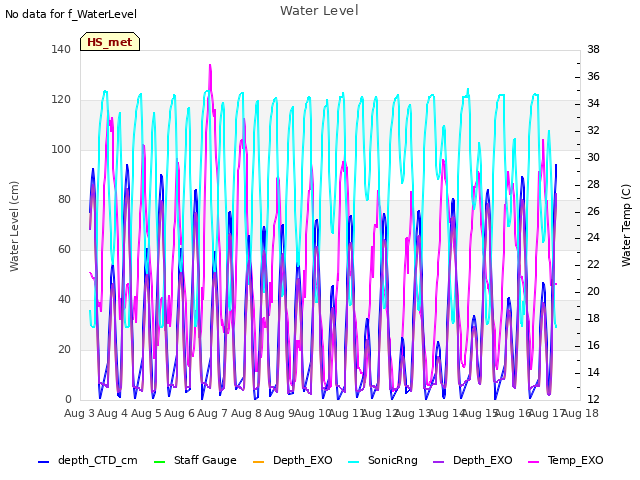Click the Aug 18 x-axis tick label

(580, 413)
